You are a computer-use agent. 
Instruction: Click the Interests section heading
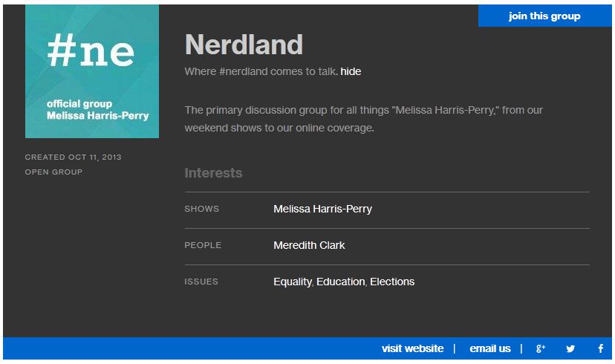[213, 173]
